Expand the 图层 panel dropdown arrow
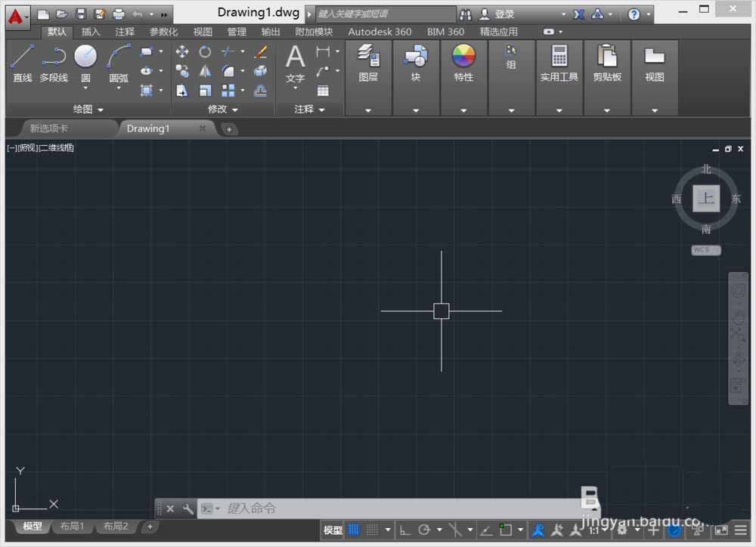This screenshot has height=547, width=756. pos(368,110)
